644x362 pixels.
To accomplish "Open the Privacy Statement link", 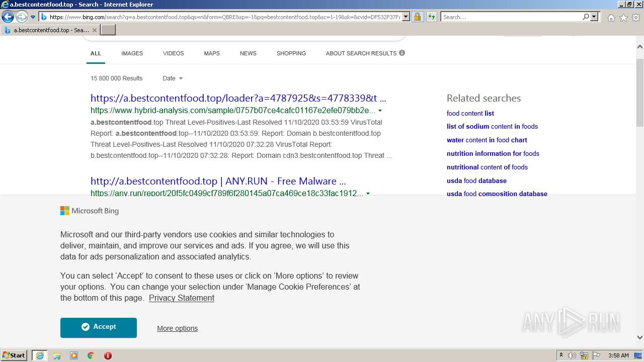I will point(182,298).
